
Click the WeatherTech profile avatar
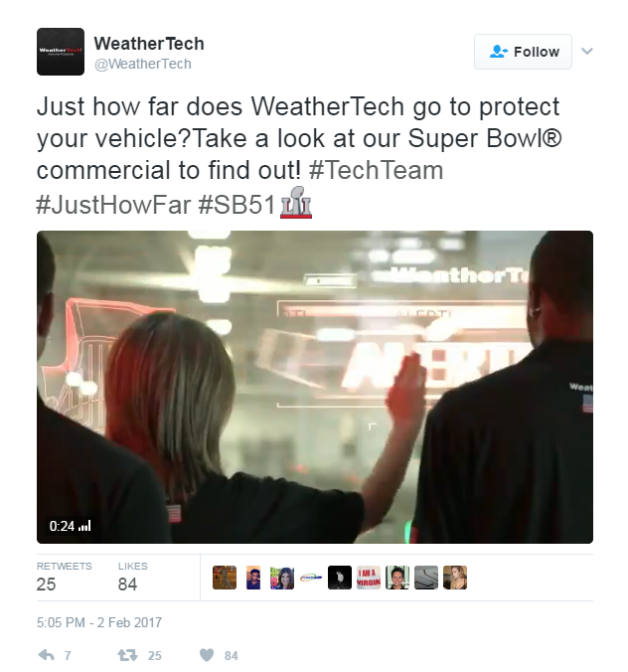pyautogui.click(x=61, y=52)
